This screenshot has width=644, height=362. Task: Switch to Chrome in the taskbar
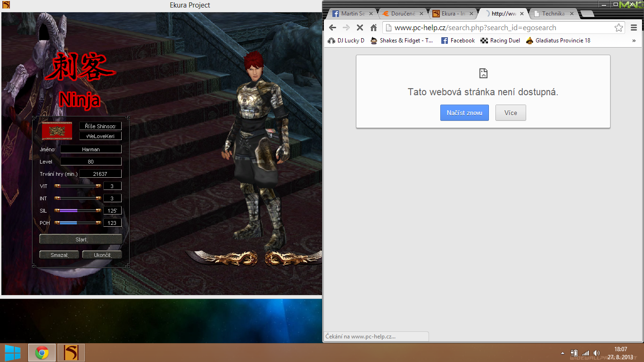(42, 353)
